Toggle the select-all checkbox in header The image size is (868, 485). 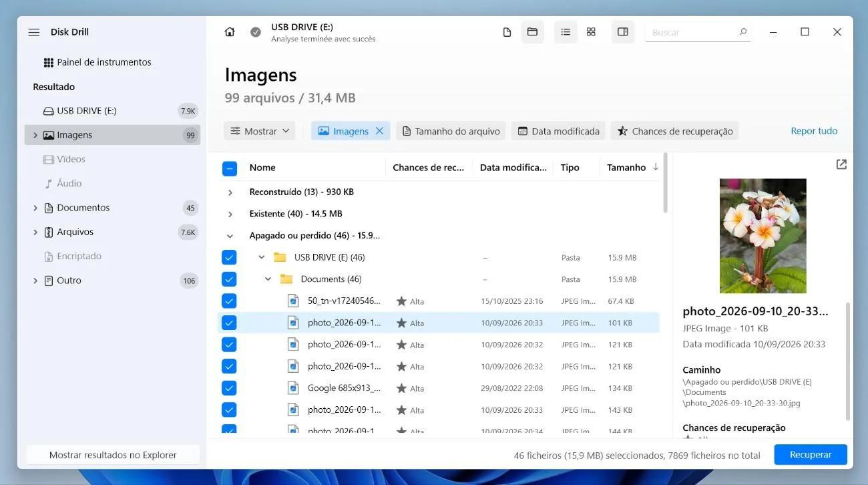coord(229,168)
